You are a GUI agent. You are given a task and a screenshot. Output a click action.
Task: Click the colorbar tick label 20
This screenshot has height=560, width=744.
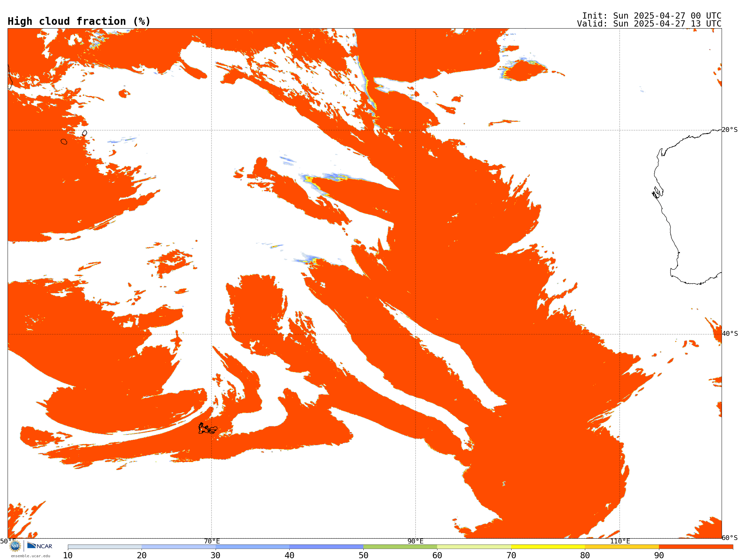point(142,555)
